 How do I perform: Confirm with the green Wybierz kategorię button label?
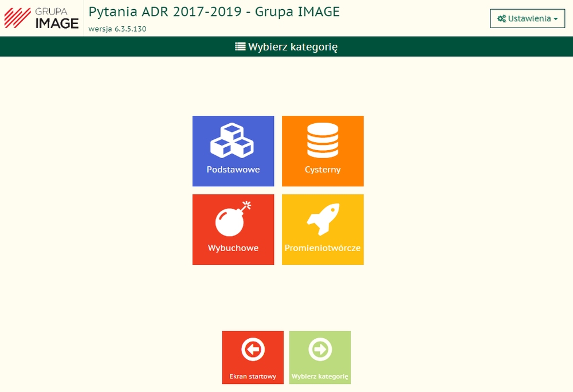click(x=320, y=377)
